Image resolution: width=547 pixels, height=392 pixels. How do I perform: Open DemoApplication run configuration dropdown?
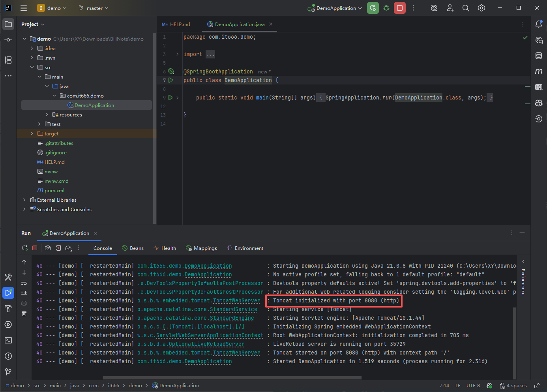(335, 8)
